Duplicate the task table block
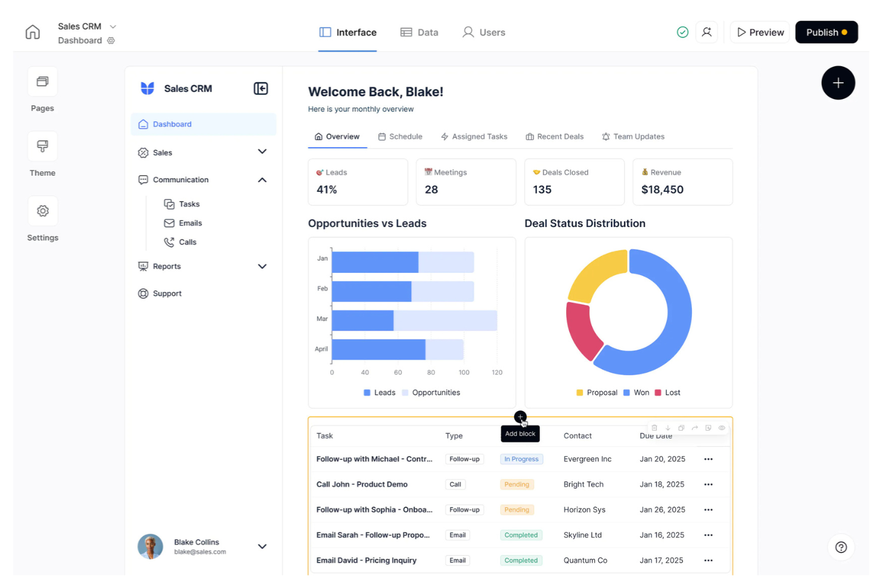The width and height of the screenshot is (882, 588). 681,428
